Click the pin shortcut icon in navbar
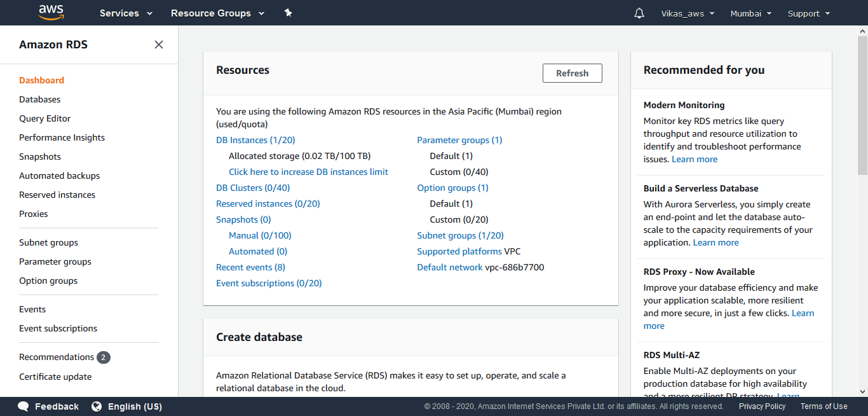 point(288,13)
